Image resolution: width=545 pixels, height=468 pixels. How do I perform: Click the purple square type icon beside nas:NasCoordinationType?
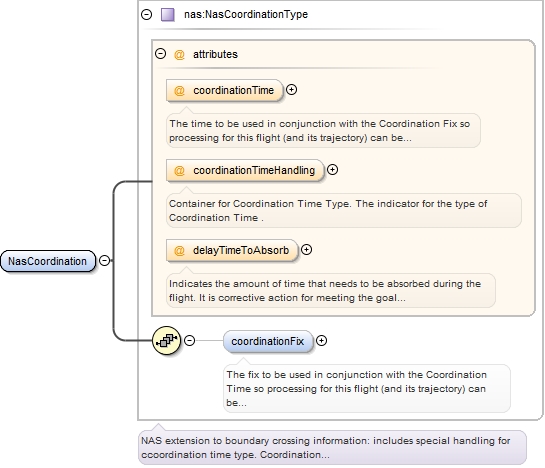tap(168, 15)
